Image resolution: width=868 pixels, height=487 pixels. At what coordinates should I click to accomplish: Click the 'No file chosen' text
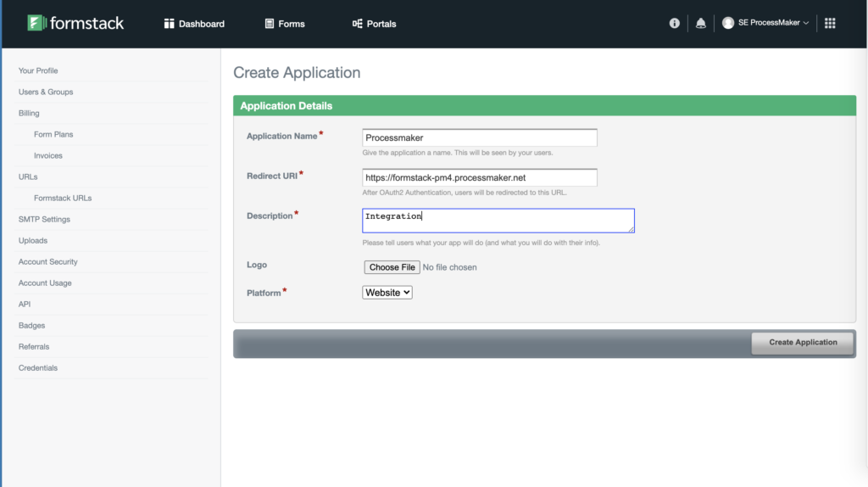[449, 267]
